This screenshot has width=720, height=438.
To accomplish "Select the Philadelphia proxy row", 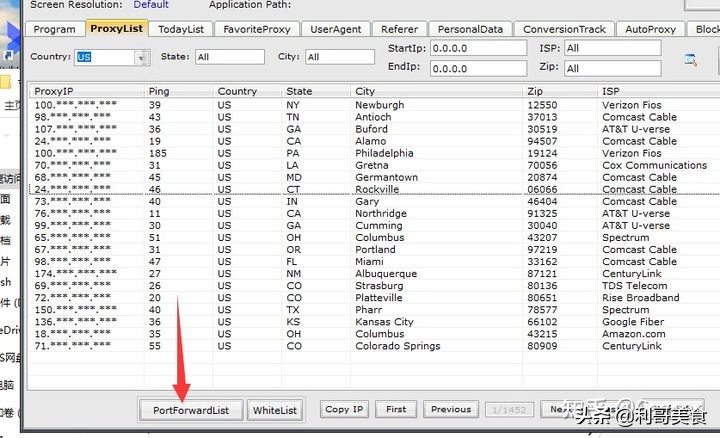I will click(x=374, y=153).
